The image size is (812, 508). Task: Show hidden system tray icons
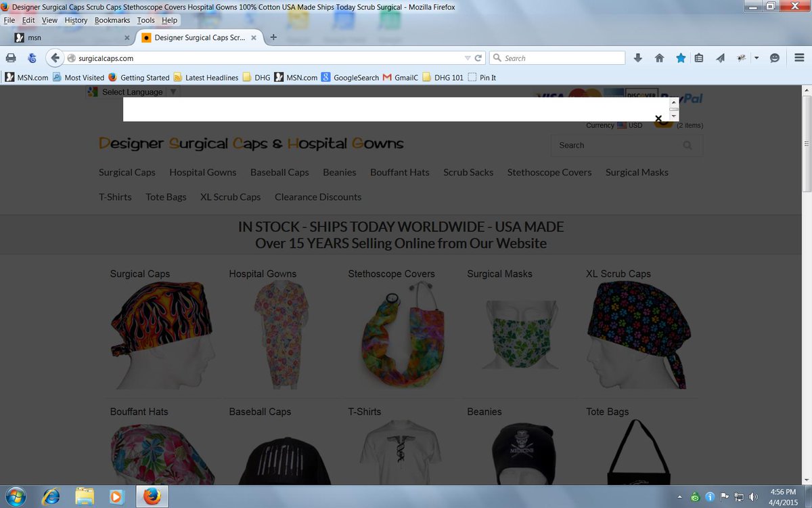(681, 497)
